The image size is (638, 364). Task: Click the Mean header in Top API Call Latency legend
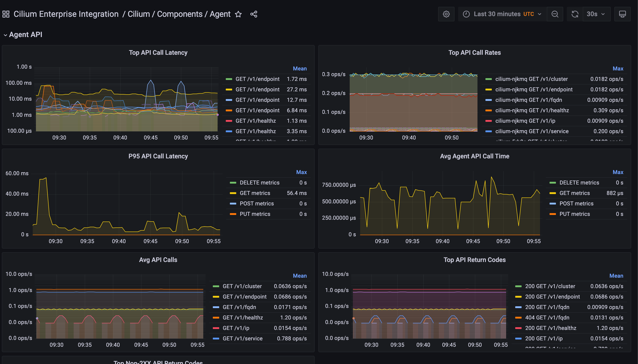(300, 68)
